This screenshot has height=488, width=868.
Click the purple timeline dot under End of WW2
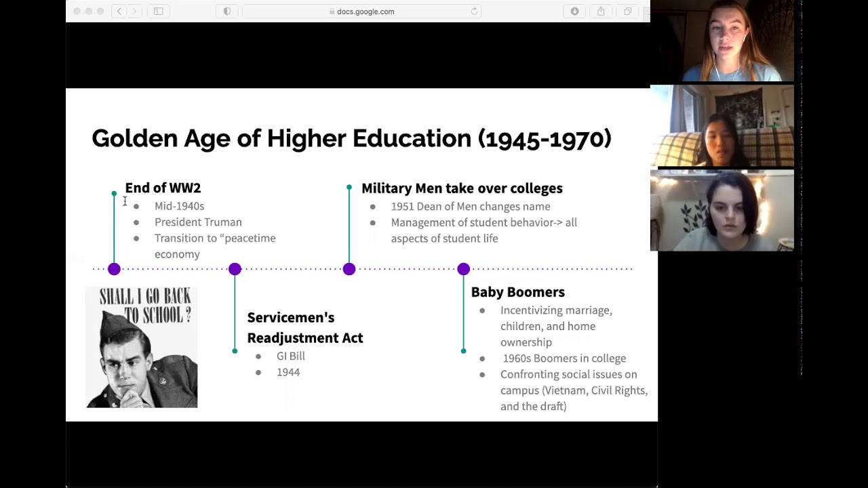click(114, 269)
